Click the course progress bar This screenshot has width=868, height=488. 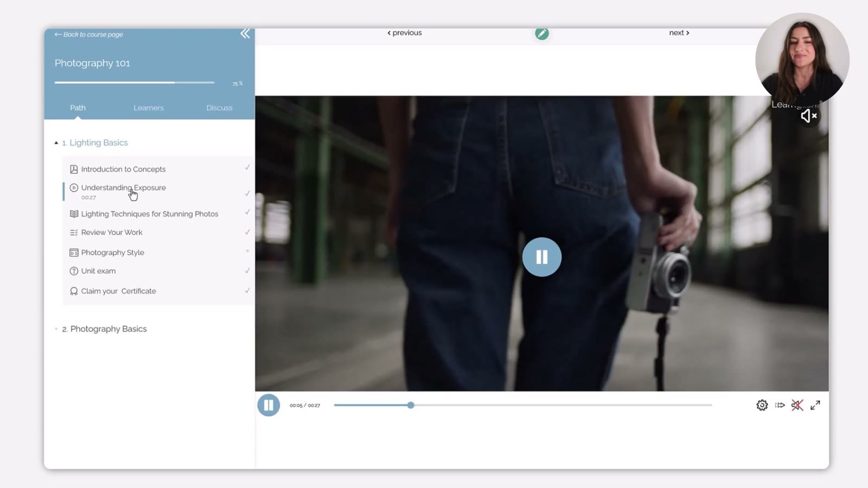(135, 82)
